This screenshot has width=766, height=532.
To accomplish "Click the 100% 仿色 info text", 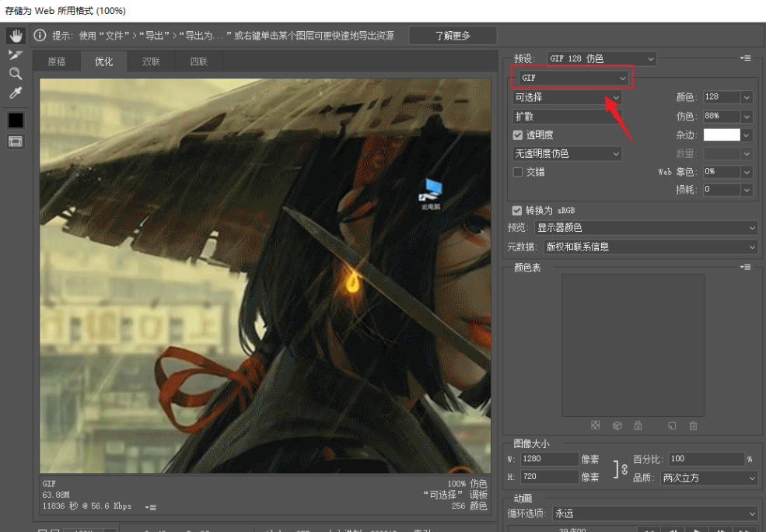I will click(467, 484).
